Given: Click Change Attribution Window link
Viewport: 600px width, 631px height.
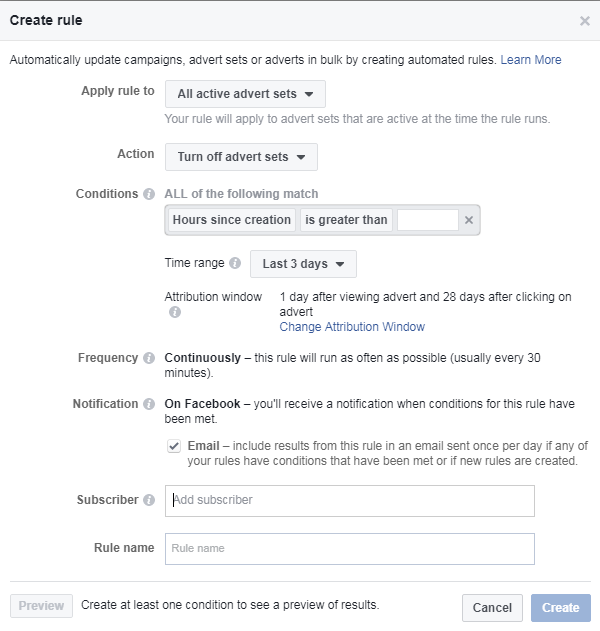Looking at the screenshot, I should click(352, 327).
